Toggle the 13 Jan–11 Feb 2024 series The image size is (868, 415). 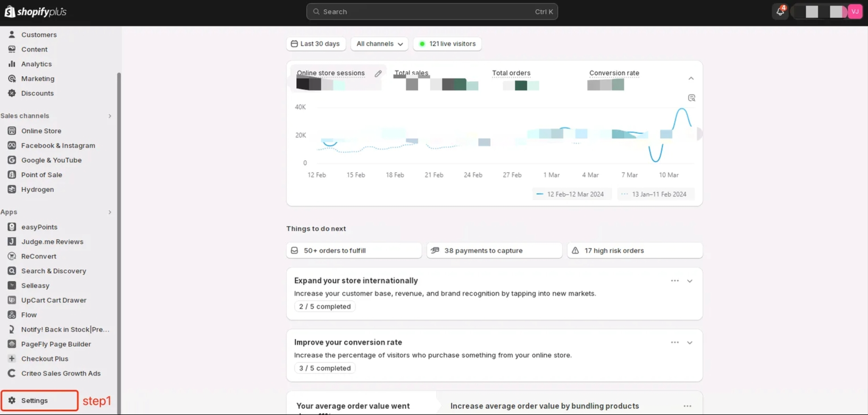pyautogui.click(x=655, y=194)
